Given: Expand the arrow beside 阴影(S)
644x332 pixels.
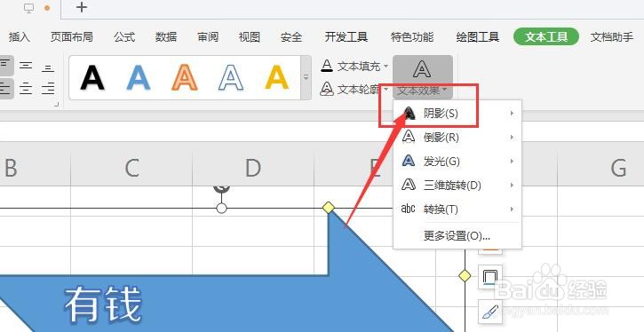Looking at the screenshot, I should coord(512,114).
